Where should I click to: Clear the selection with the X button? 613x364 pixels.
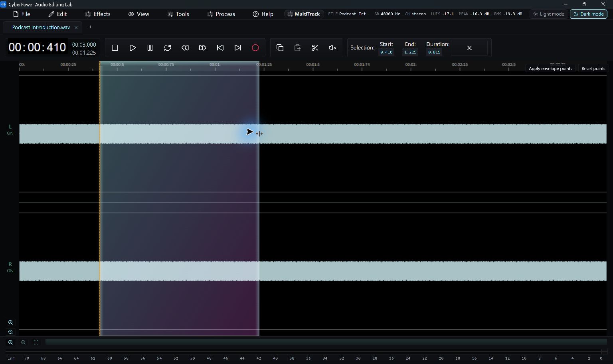coord(469,48)
